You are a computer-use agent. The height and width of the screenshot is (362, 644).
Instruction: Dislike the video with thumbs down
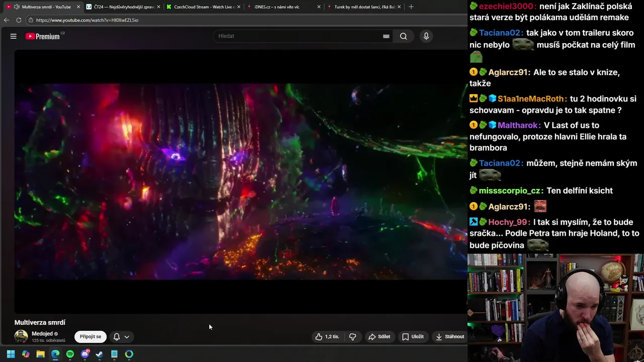(x=353, y=337)
